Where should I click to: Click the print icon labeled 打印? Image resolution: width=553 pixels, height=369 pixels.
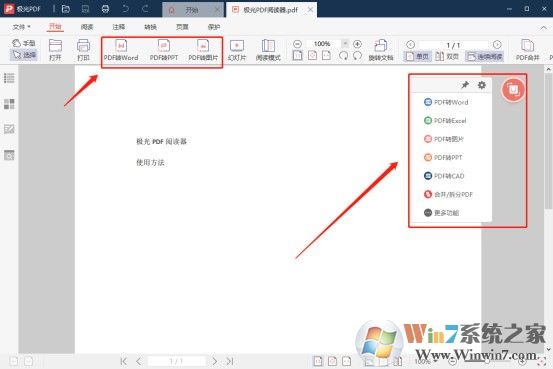(83, 50)
